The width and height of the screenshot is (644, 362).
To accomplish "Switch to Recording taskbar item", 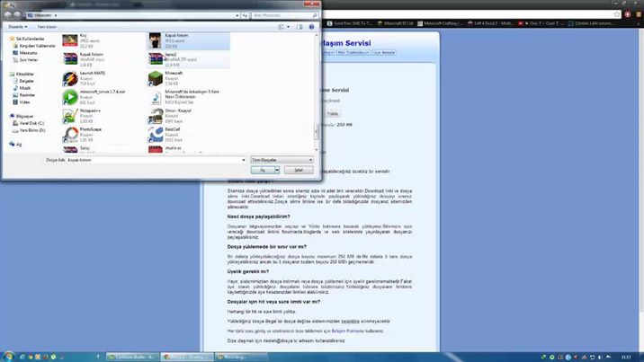I will click(241, 357).
